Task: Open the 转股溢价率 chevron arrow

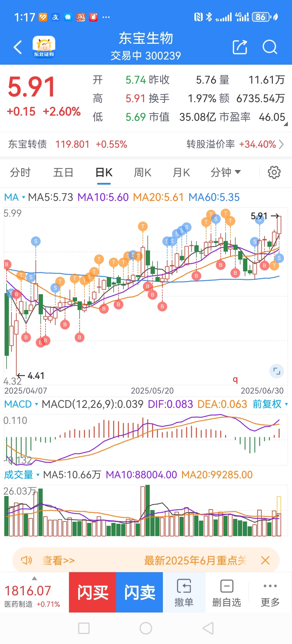Action: point(281,144)
